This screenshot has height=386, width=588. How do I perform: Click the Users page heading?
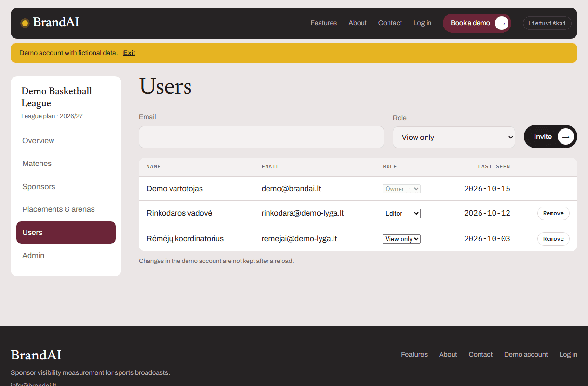point(165,87)
